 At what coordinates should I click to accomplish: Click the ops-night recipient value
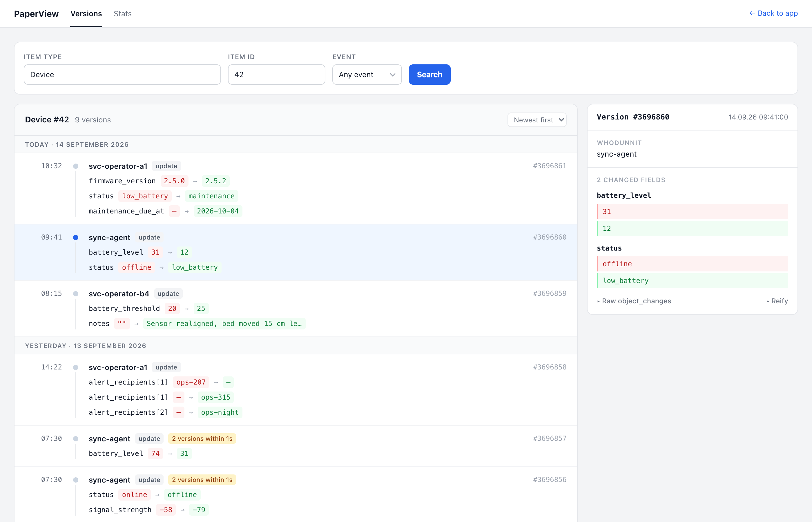pos(220,412)
